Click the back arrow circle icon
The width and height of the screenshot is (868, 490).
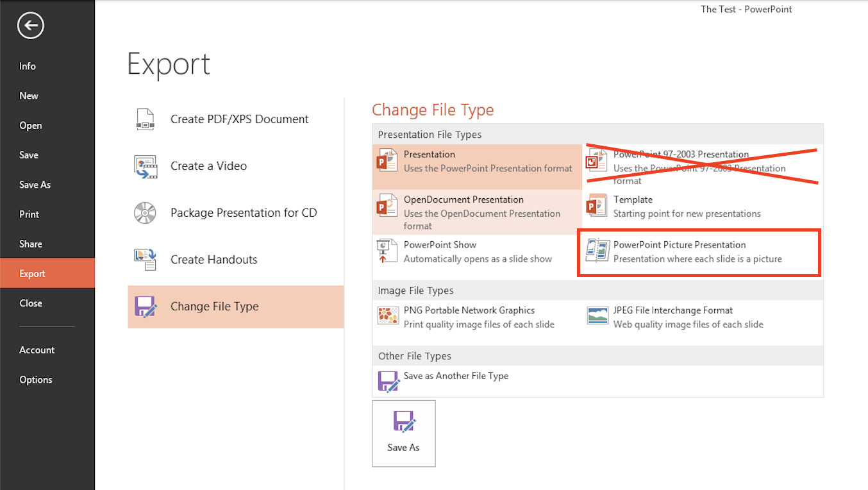point(31,26)
